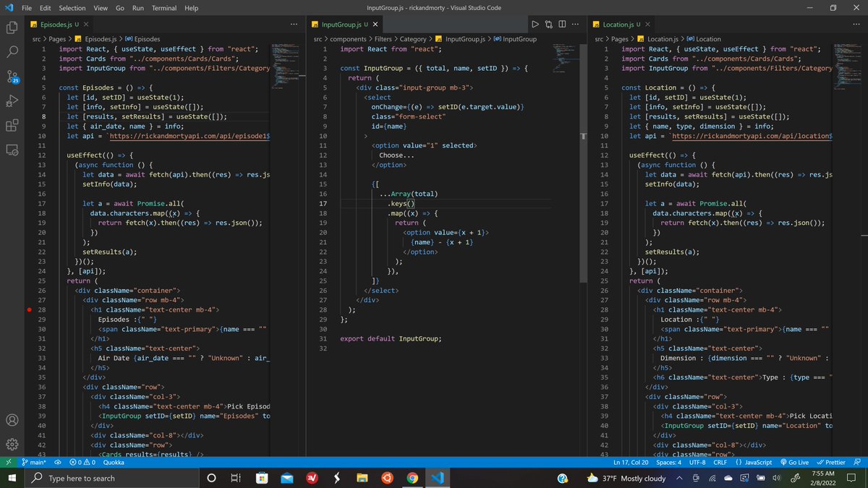
Task: Change end of line sequence CRLF
Action: click(720, 462)
